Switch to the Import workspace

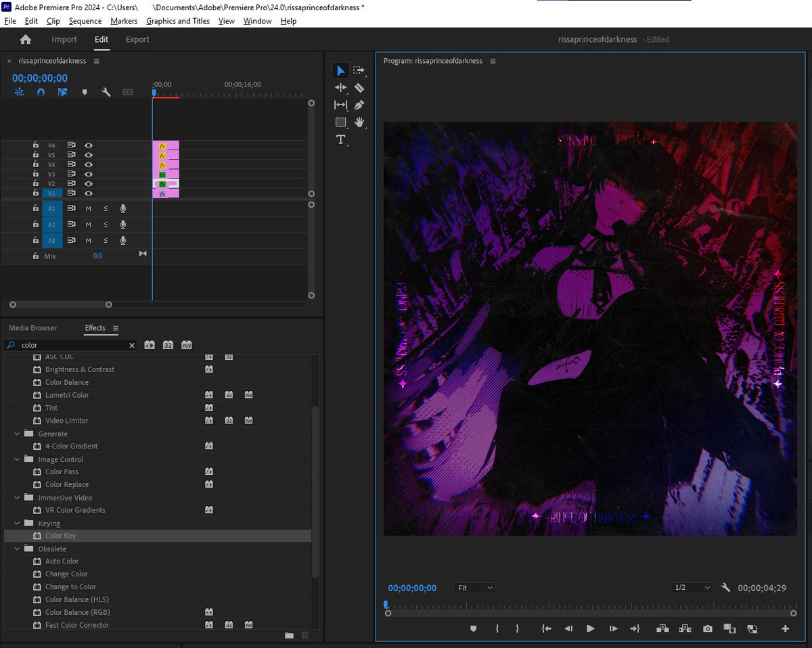click(x=64, y=39)
